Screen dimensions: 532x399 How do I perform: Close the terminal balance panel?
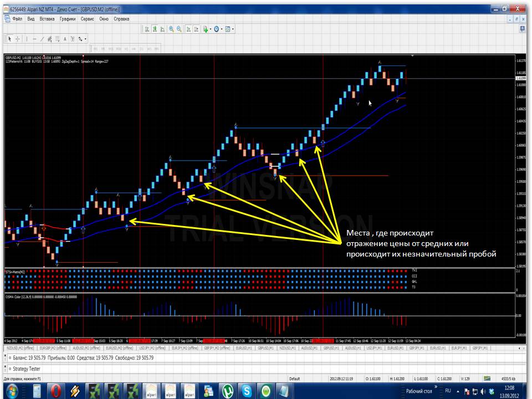tap(5, 355)
